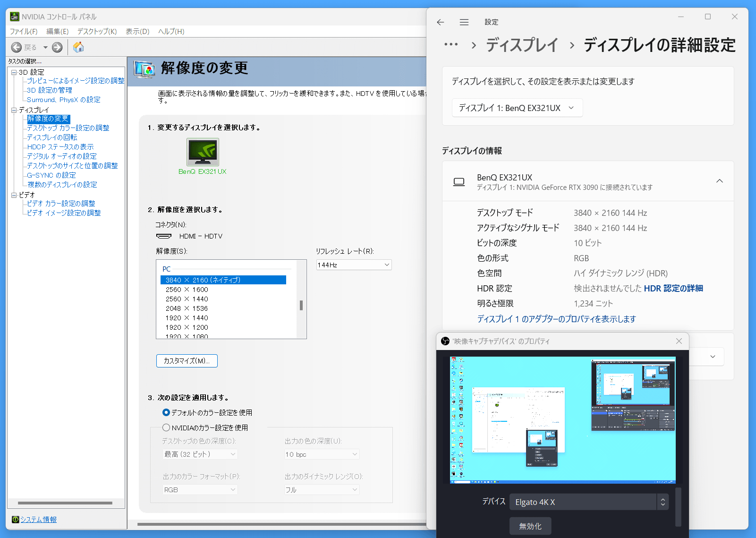Select resolution 1920 × 1200
Image resolution: width=756 pixels, height=538 pixels.
[187, 327]
